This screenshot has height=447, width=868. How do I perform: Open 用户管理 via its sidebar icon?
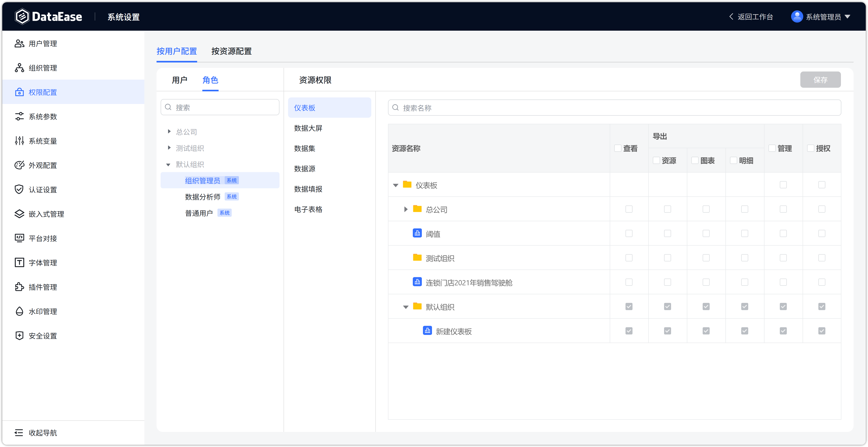click(x=20, y=44)
